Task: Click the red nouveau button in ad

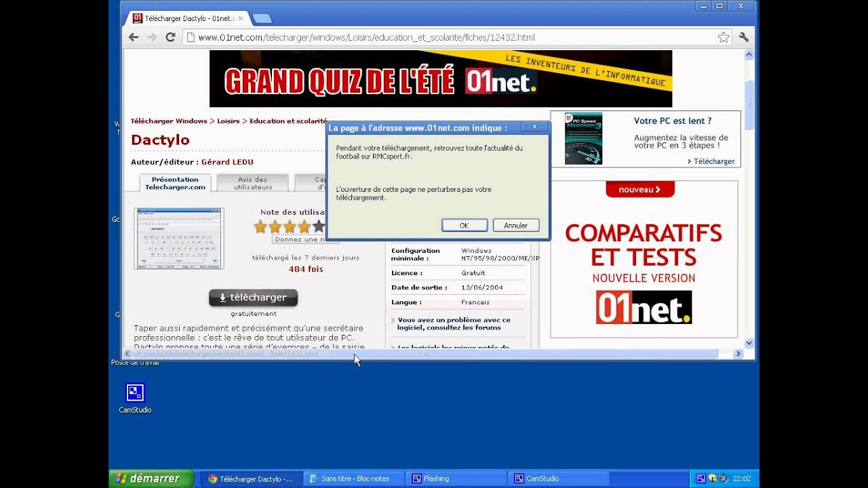Action: pos(639,190)
